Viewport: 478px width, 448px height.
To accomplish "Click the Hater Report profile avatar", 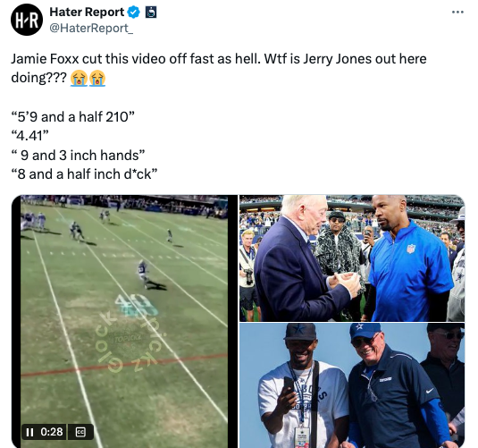I will (27, 20).
